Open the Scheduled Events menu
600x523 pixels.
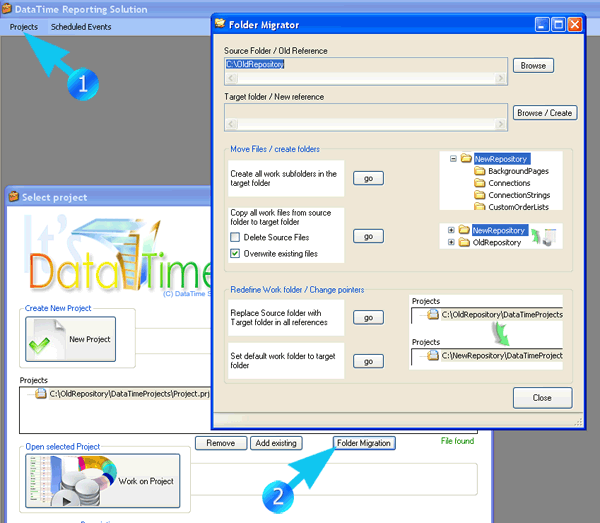81,27
